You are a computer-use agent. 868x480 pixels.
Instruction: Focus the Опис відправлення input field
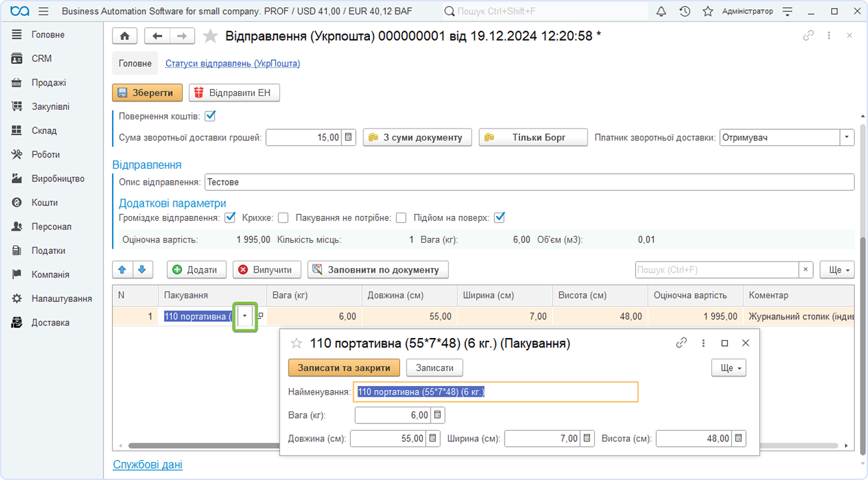[529, 182]
